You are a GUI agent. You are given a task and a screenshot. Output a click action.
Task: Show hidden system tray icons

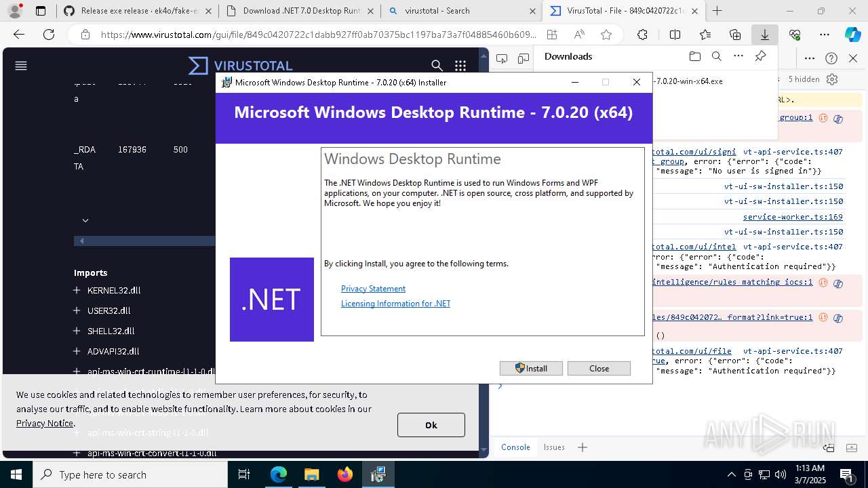coord(731,474)
